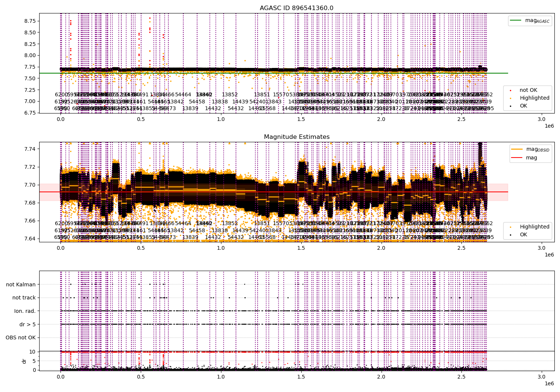This screenshot has width=560, height=392.
Task: Click the y-axis tick "8.75"
Action: click(30, 21)
